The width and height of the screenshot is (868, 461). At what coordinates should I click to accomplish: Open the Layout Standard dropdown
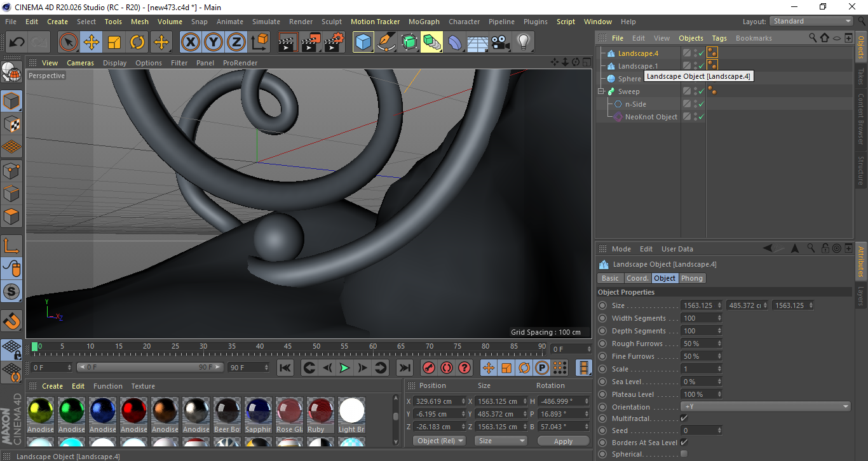coord(811,21)
